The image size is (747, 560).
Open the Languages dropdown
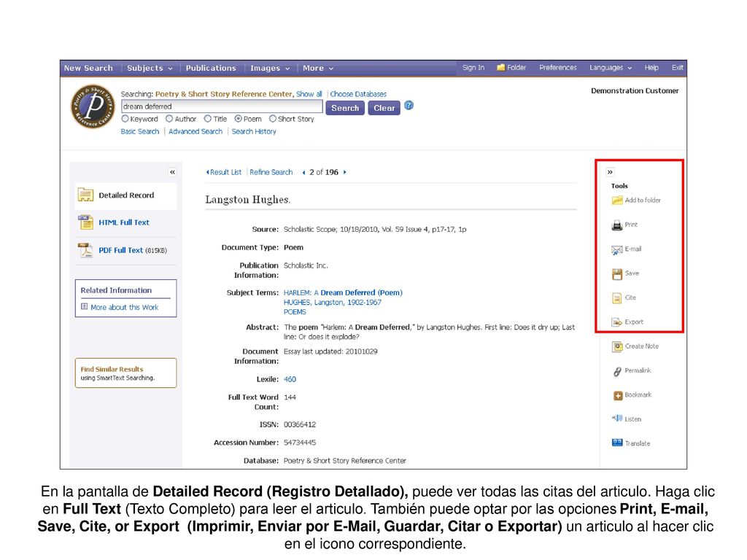pos(611,68)
